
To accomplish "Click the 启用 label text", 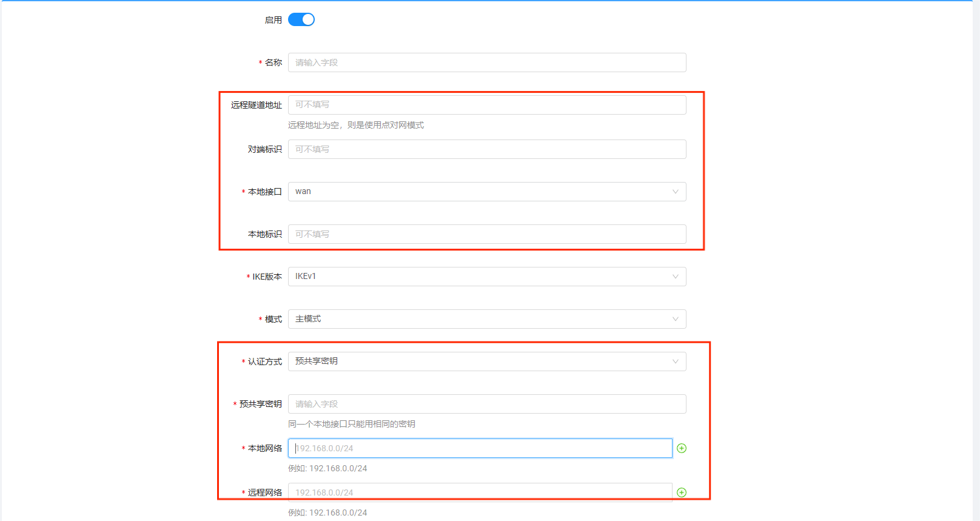I will point(273,20).
